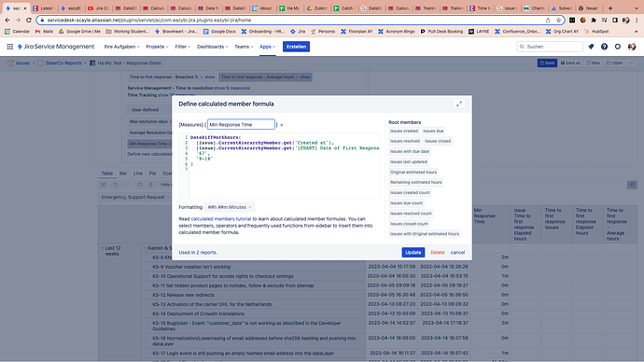Collapse the Last 12 weeks row

103,248
